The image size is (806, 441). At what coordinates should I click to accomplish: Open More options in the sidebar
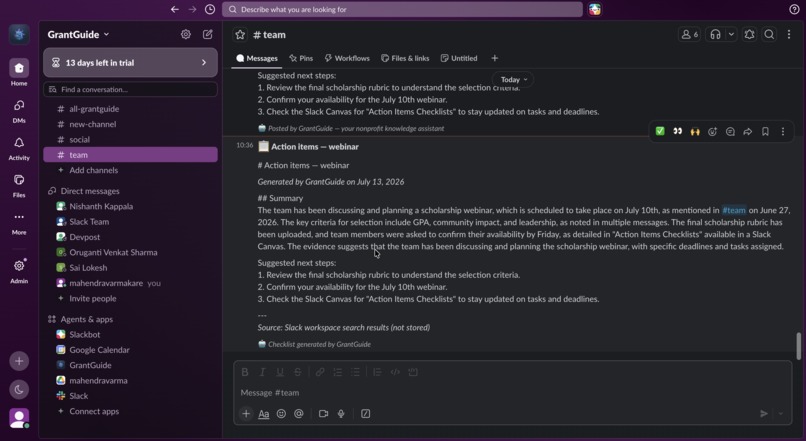coord(19,223)
